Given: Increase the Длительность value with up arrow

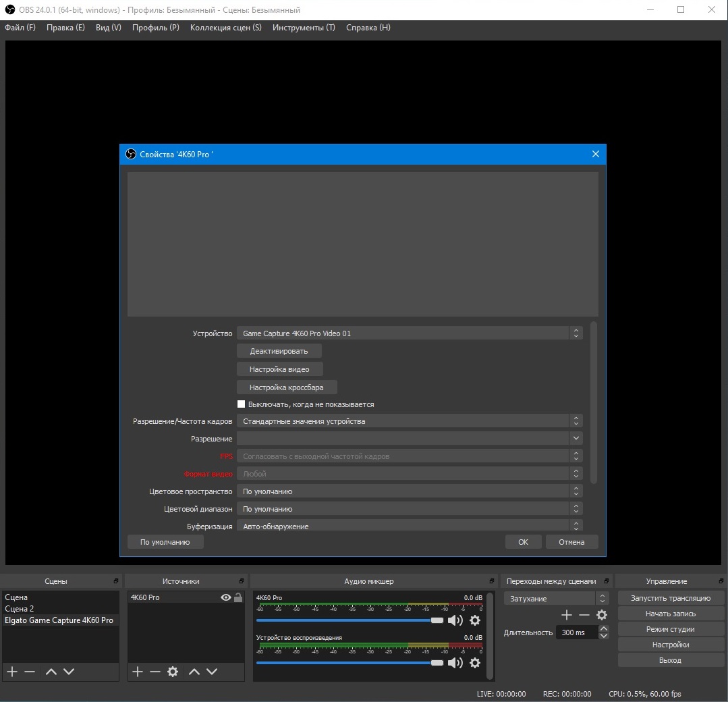Looking at the screenshot, I should point(604,628).
